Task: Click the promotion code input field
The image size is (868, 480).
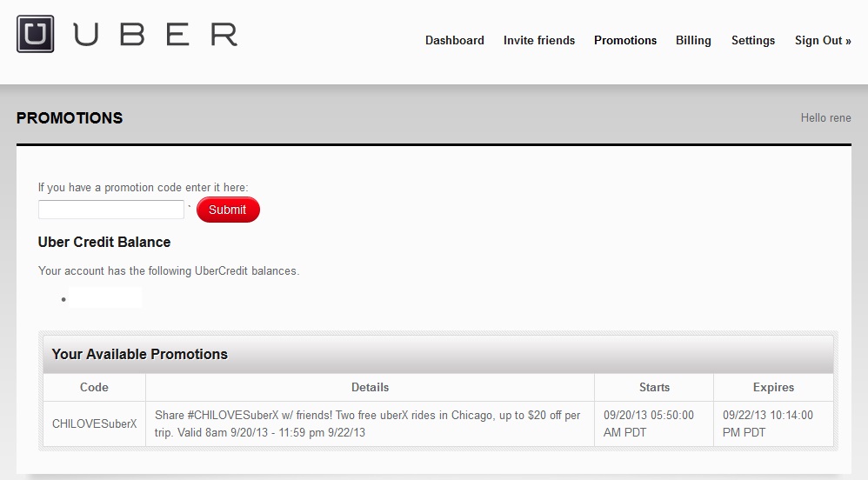Action: [111, 210]
